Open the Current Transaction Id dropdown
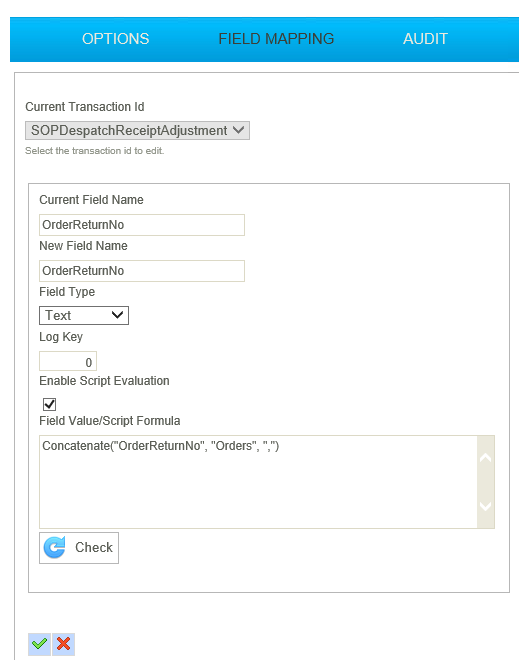This screenshot has height=670, width=529. click(137, 130)
